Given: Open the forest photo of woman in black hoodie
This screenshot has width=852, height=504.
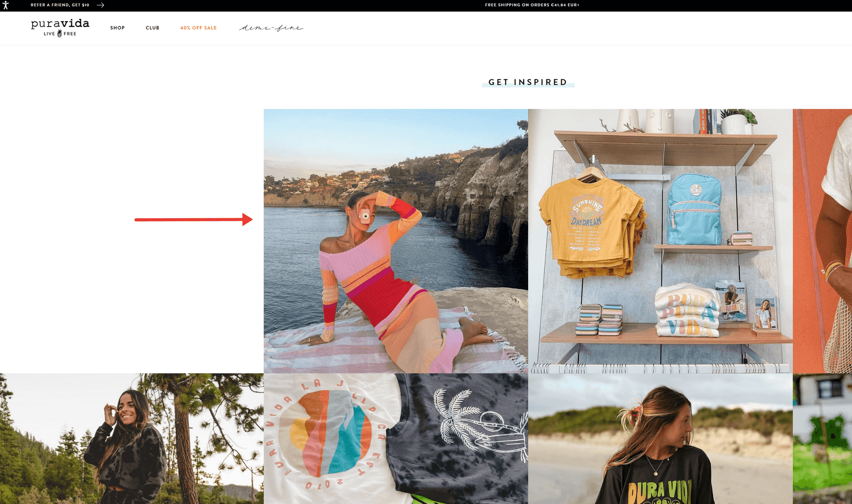Looking at the screenshot, I should [x=131, y=437].
